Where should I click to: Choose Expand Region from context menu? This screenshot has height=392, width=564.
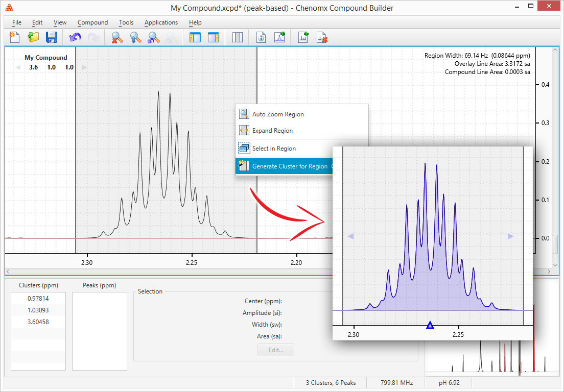pos(302,131)
